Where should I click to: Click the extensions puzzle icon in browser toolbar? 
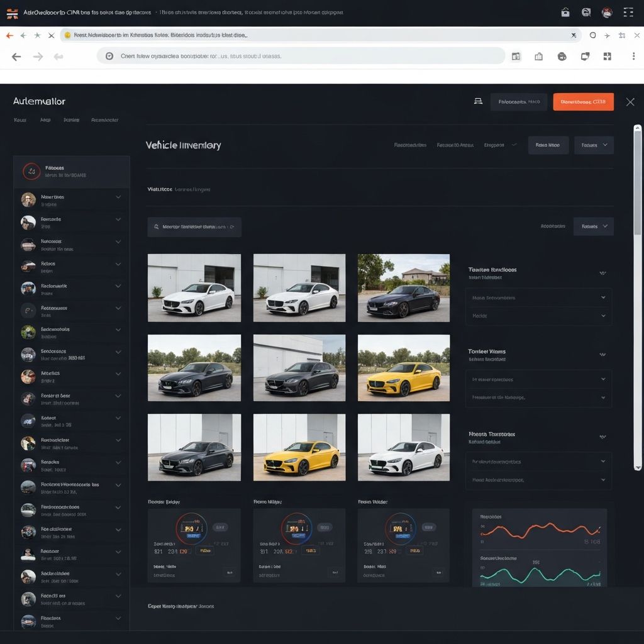tap(607, 57)
